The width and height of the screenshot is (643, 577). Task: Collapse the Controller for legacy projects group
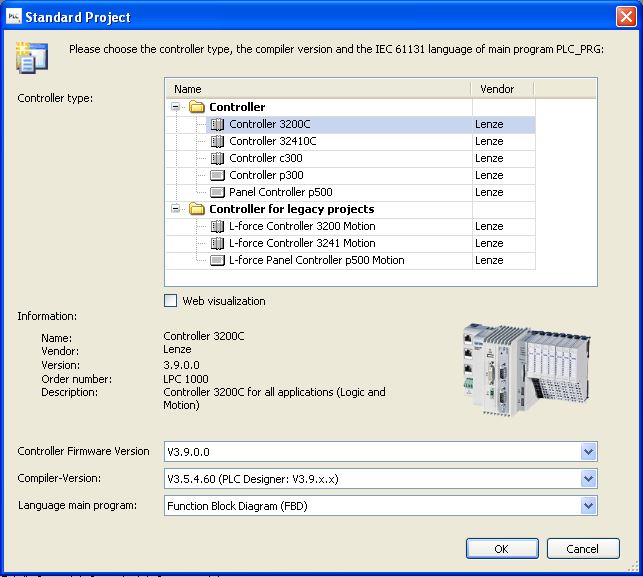click(x=176, y=209)
